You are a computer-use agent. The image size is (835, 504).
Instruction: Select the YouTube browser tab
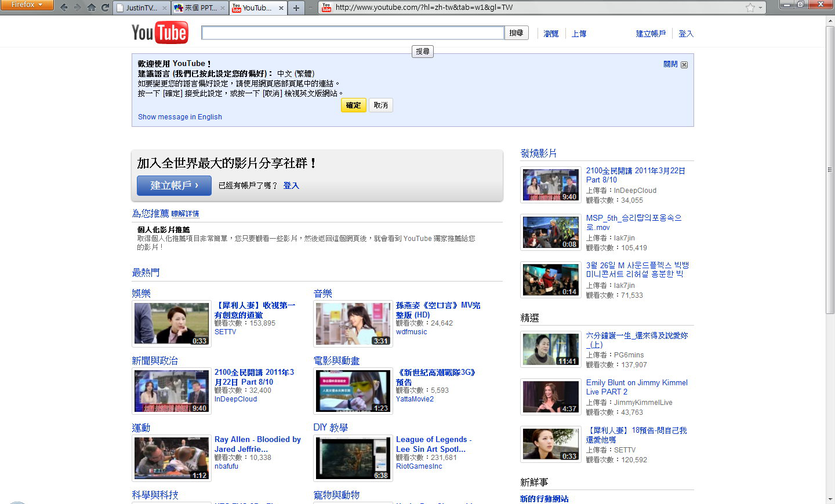point(257,8)
